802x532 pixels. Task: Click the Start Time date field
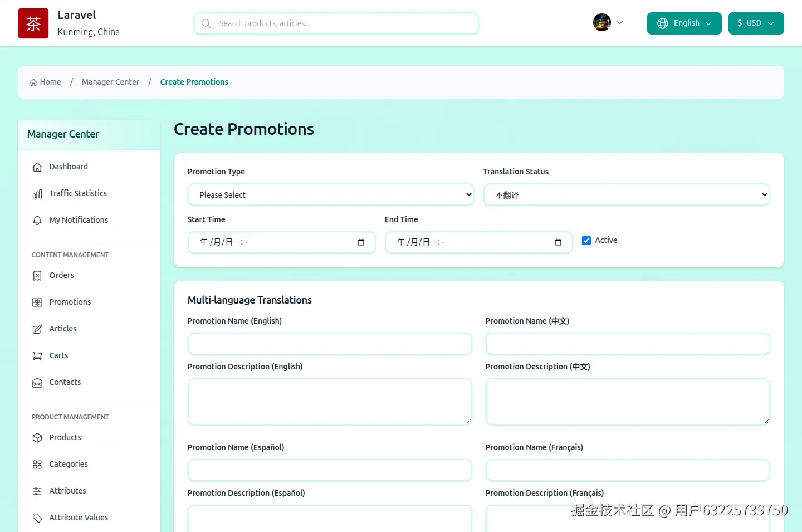coord(282,242)
